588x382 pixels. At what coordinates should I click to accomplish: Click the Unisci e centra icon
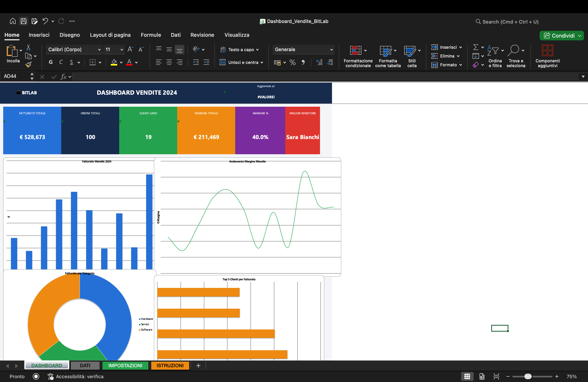pyautogui.click(x=241, y=62)
